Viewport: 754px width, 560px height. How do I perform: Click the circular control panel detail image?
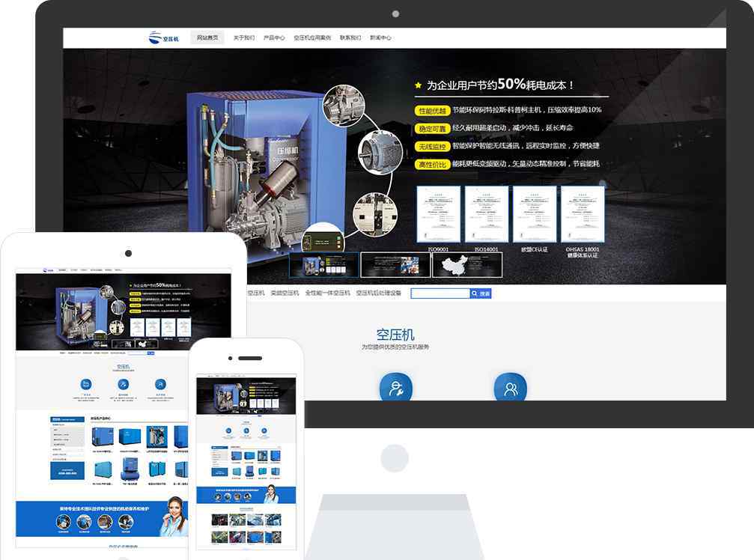tap(323, 239)
